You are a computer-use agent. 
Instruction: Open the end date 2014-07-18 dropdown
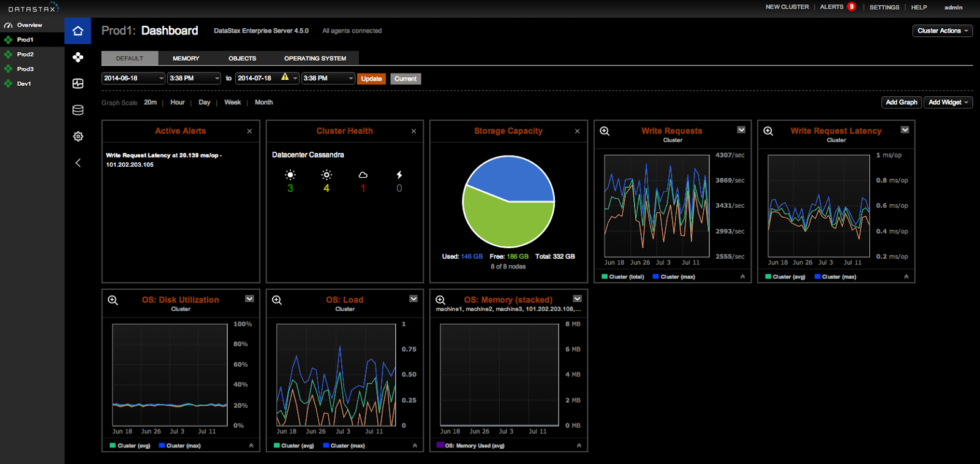pos(267,78)
